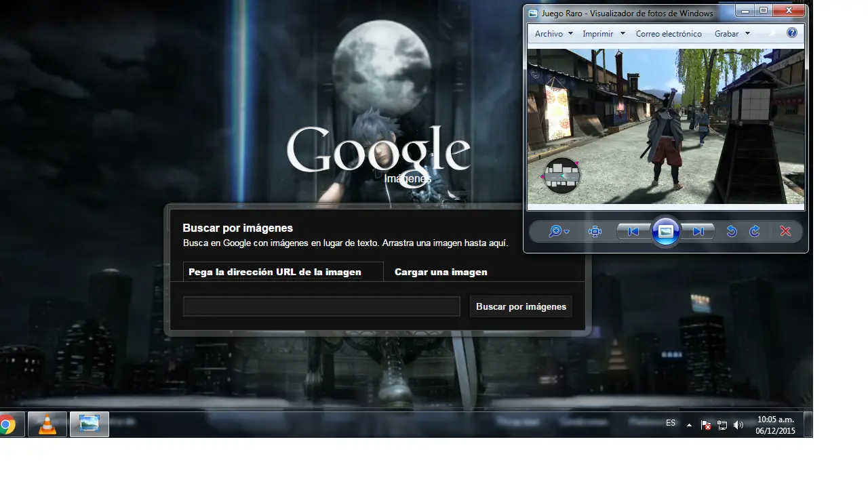Maximize the Photo Viewer window

763,11
